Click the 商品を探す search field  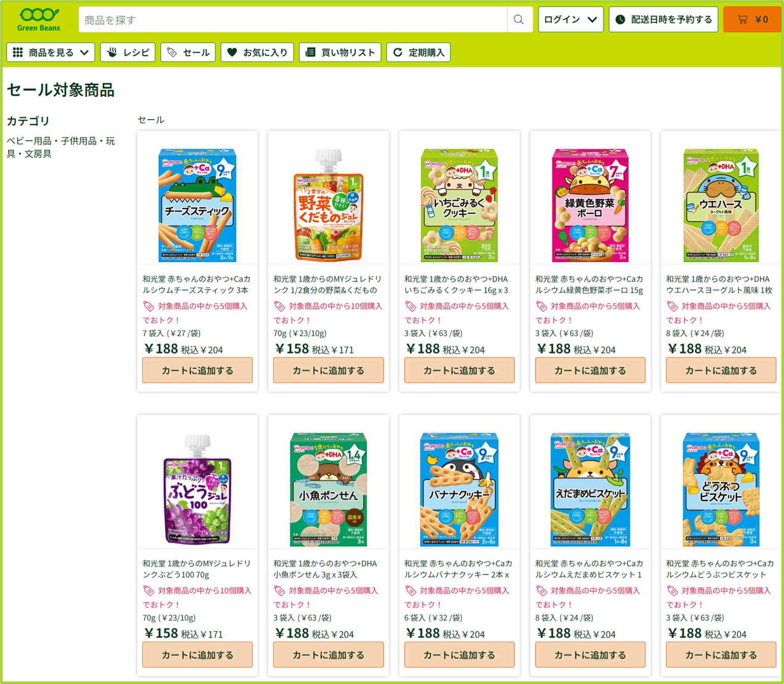click(x=293, y=20)
